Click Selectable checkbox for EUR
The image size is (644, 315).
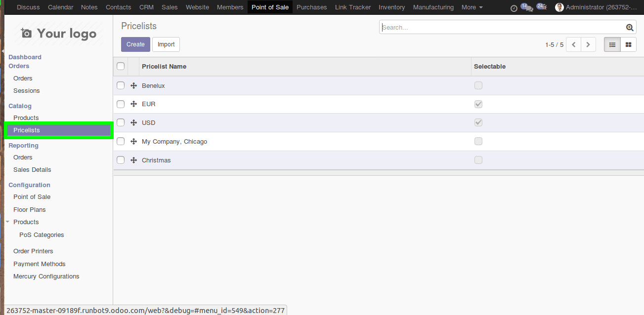tap(478, 104)
